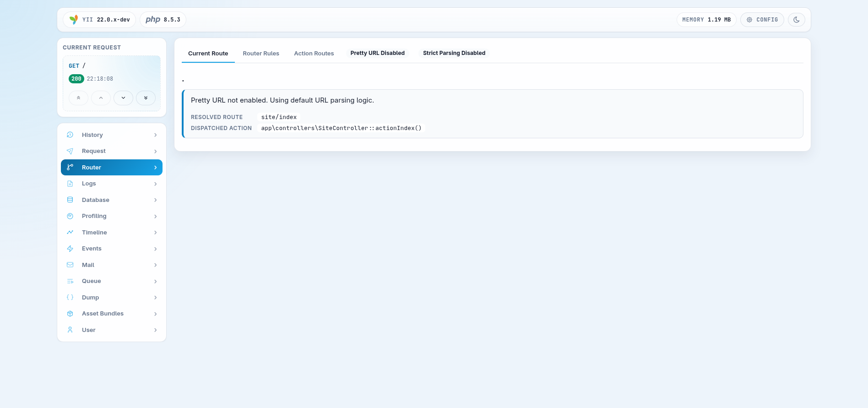
Task: Click the RESOLVED ROUTE label
Action: click(217, 117)
